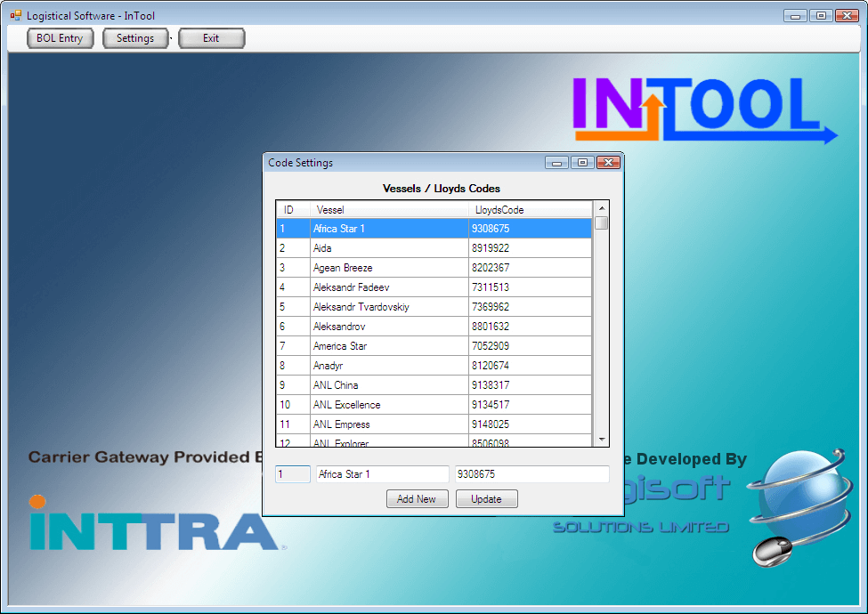868x614 pixels.
Task: Select the Aleksandrov vessel row
Action: (434, 327)
